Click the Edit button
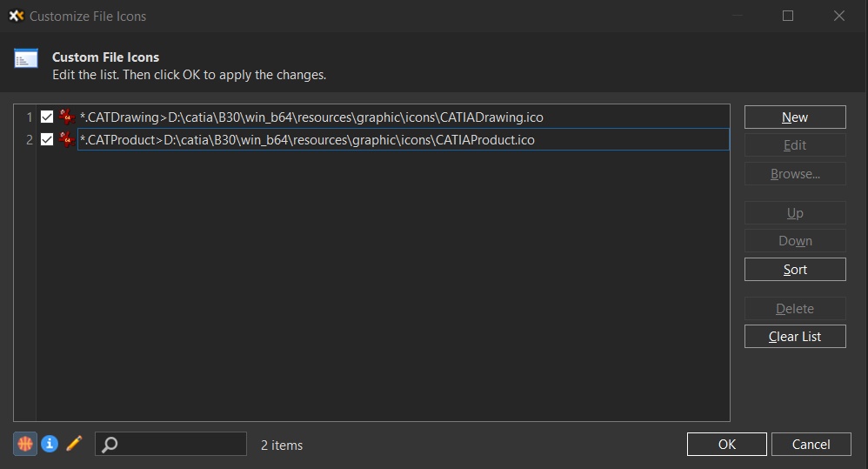Image resolution: width=868 pixels, height=469 pixels. [795, 145]
